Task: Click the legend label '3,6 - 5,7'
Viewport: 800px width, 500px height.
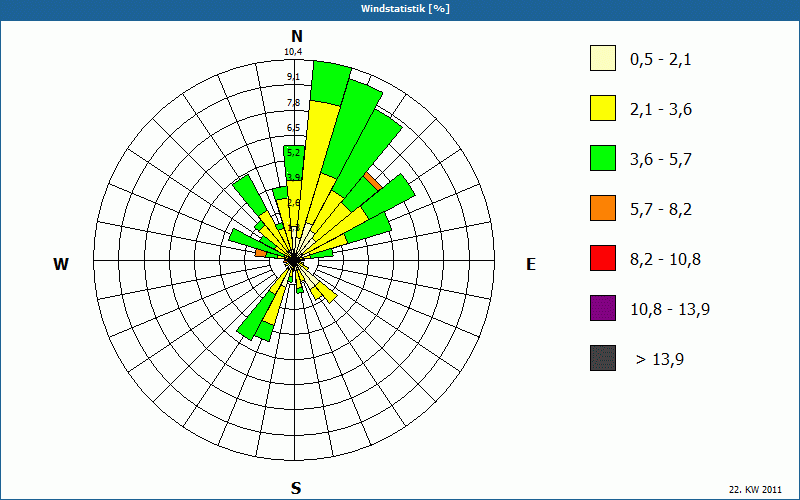Action: (x=661, y=160)
